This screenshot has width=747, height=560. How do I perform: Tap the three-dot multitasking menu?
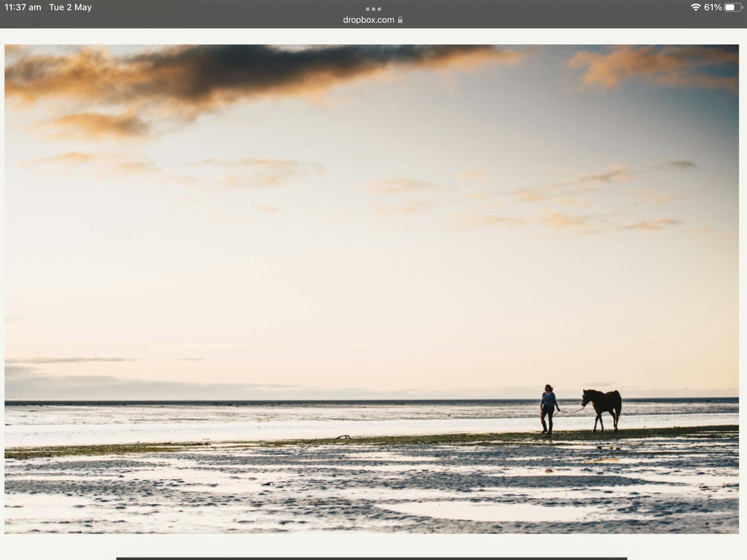coord(373,9)
